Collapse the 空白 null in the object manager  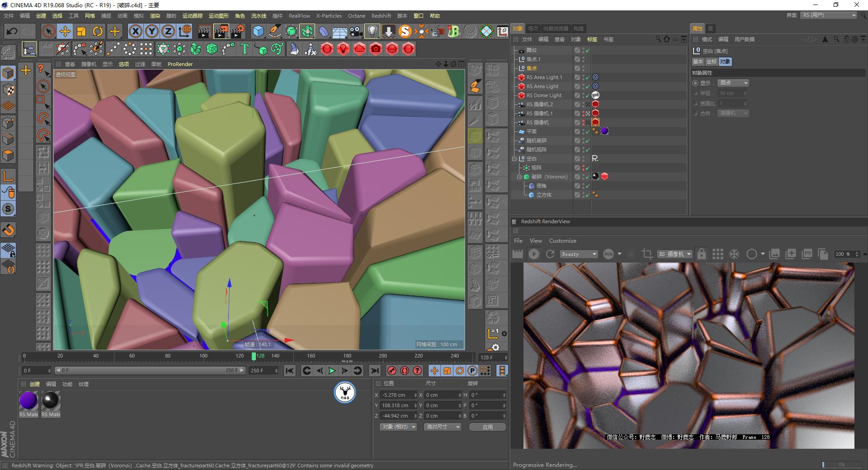[514, 159]
